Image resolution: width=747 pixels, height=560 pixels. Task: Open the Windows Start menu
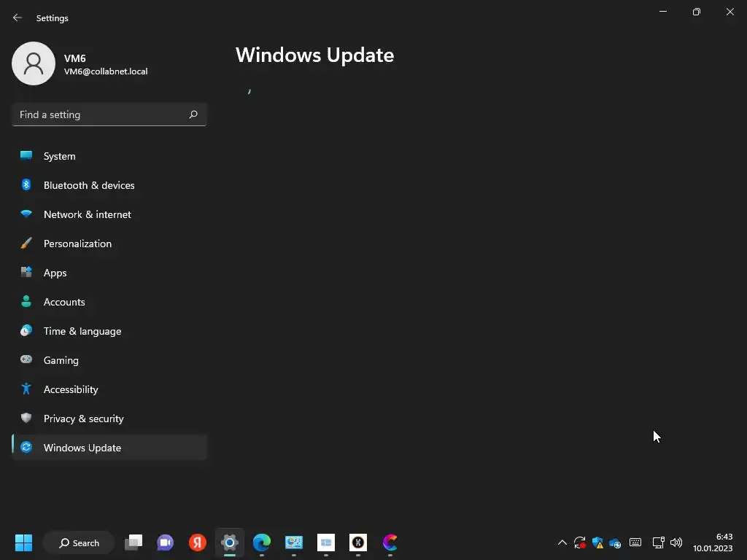tap(23, 542)
